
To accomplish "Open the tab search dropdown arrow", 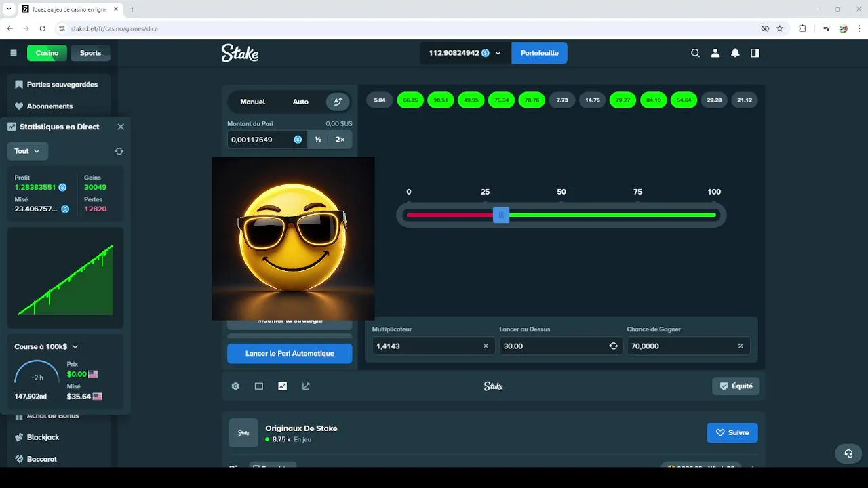I will point(9,9).
